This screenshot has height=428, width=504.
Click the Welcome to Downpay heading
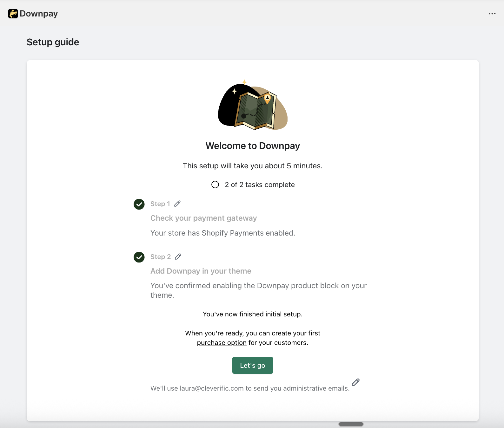(x=253, y=146)
